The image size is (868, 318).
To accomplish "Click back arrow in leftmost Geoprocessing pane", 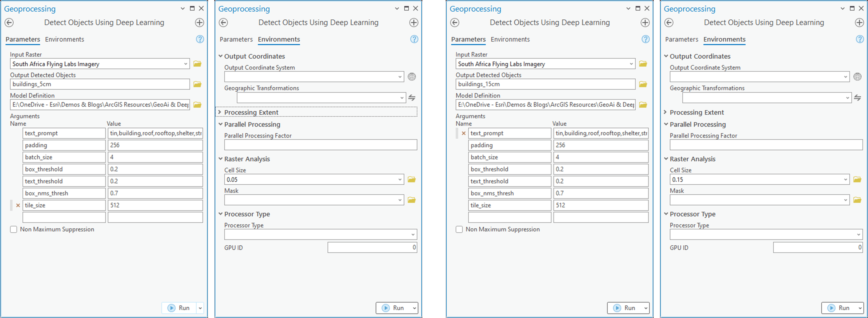I will (9, 23).
